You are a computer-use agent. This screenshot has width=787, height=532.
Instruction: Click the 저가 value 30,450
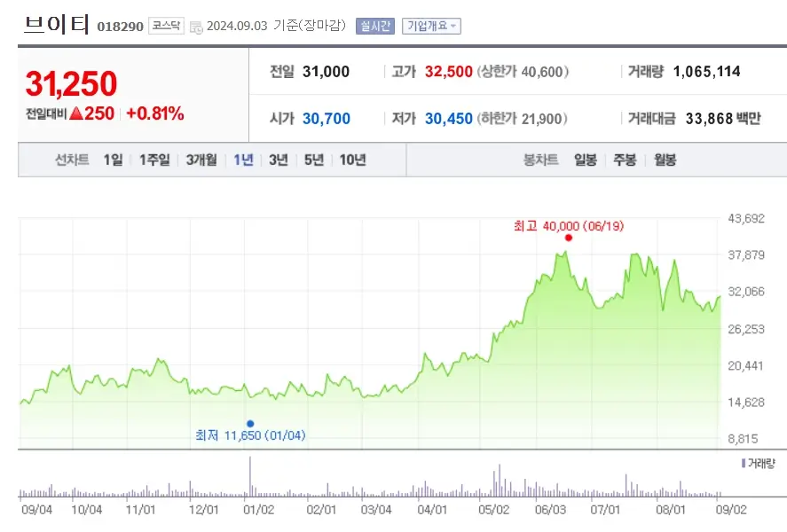pos(449,119)
